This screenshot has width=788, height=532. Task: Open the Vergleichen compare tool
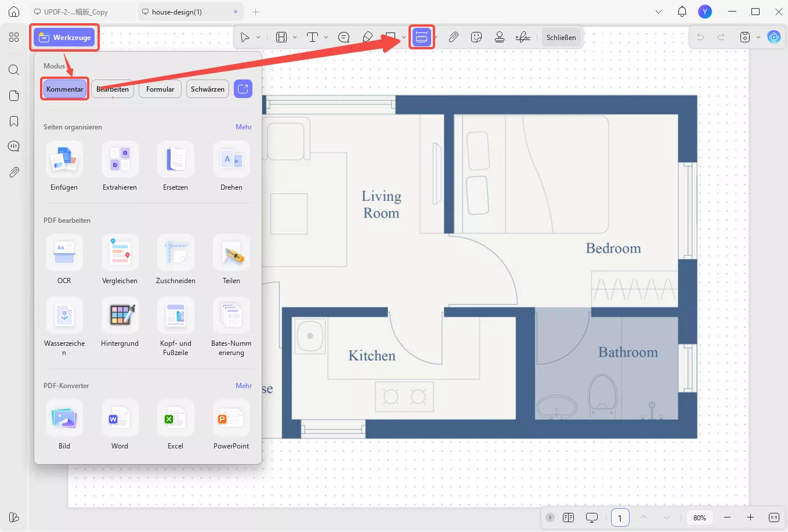120,260
